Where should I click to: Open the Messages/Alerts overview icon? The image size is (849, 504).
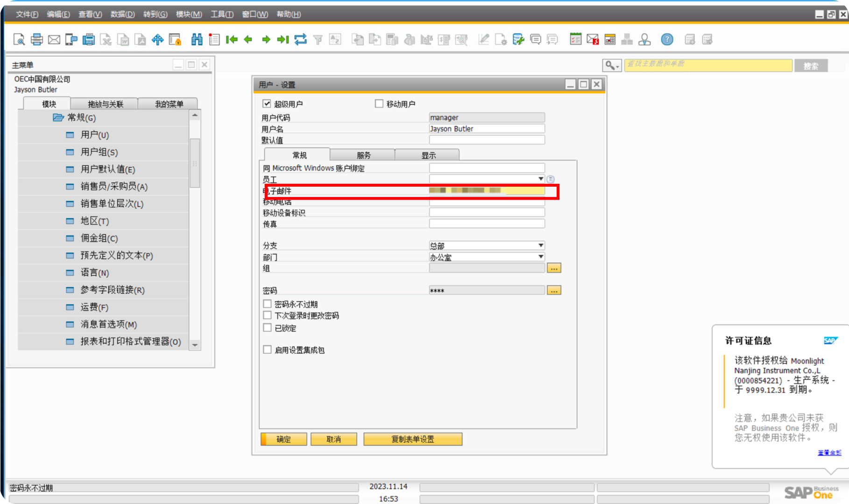(536, 40)
